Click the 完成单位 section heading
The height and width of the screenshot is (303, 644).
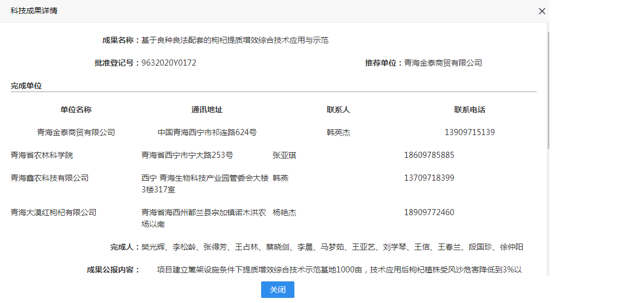click(x=26, y=86)
